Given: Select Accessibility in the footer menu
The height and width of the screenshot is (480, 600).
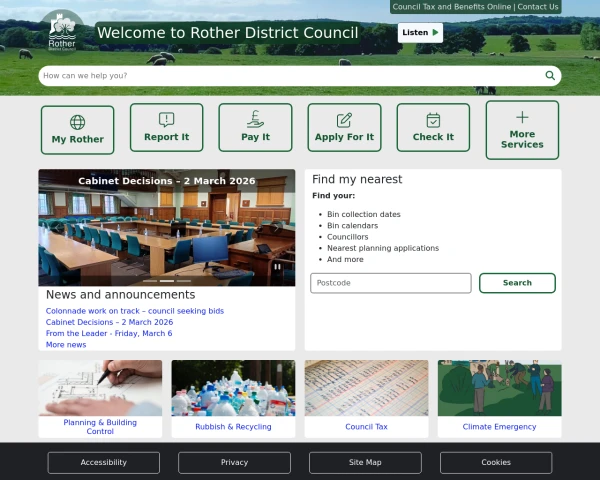Looking at the screenshot, I should coord(104,462).
